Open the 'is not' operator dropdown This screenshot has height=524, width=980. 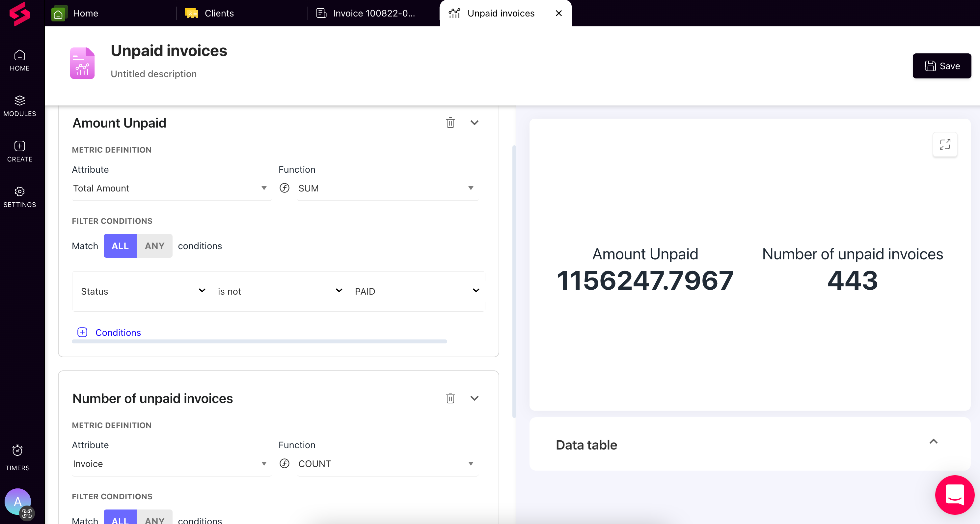click(280, 291)
